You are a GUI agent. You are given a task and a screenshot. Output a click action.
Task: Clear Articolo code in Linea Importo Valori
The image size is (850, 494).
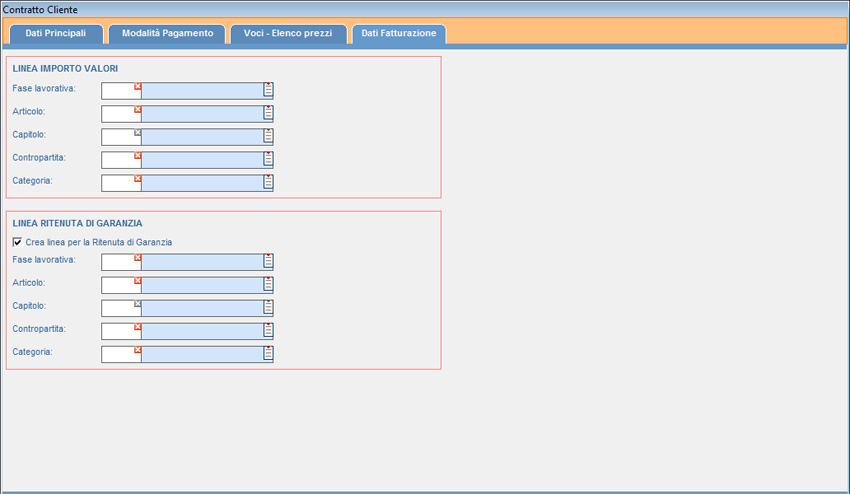click(138, 110)
